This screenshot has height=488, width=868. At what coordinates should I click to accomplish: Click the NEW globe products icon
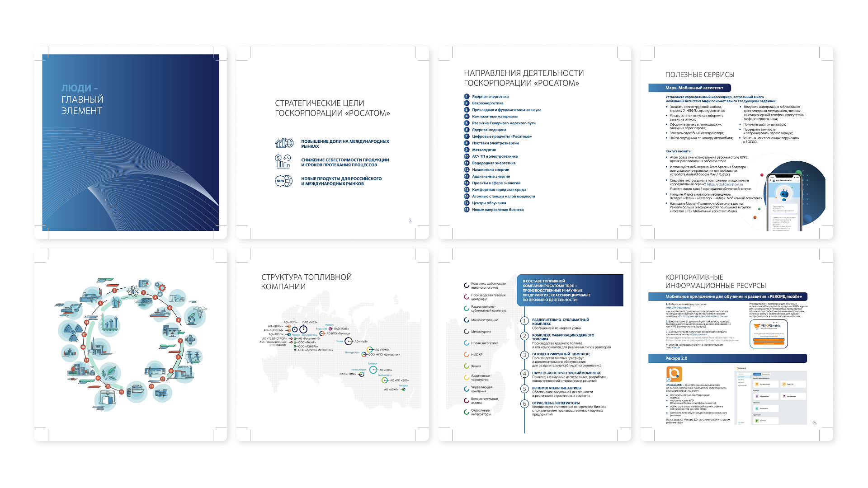[x=284, y=181]
